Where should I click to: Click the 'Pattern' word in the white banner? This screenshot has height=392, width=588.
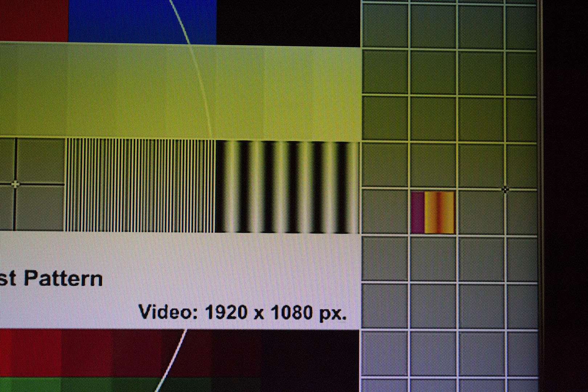[x=63, y=279]
